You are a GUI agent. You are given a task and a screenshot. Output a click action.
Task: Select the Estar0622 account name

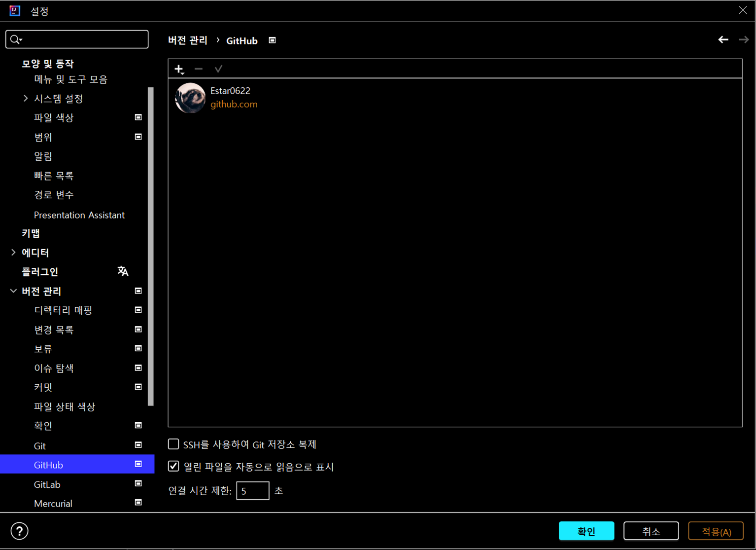coord(230,91)
